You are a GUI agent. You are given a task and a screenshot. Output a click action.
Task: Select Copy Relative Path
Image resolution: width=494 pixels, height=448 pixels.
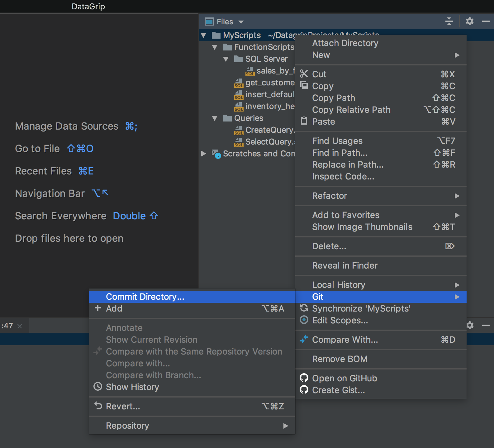pyautogui.click(x=381, y=110)
